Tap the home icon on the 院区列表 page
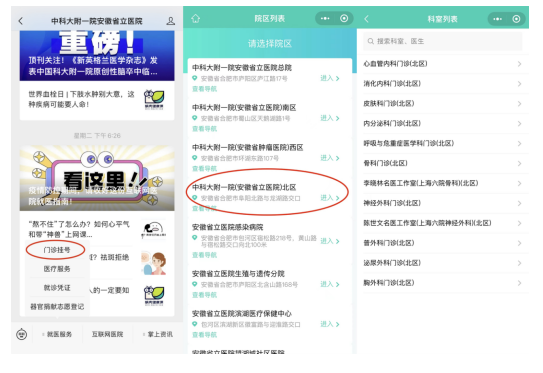This screenshot has height=373, width=543. point(196,18)
